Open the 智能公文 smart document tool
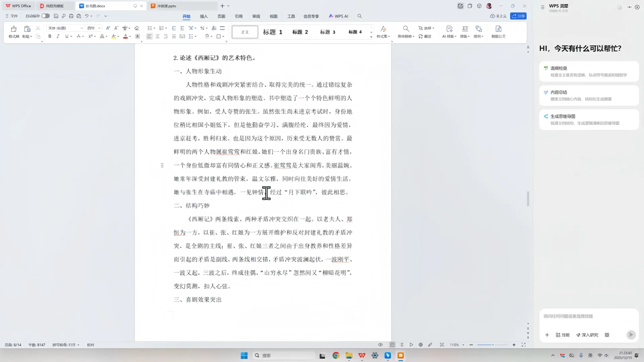644x362 pixels. click(498, 32)
